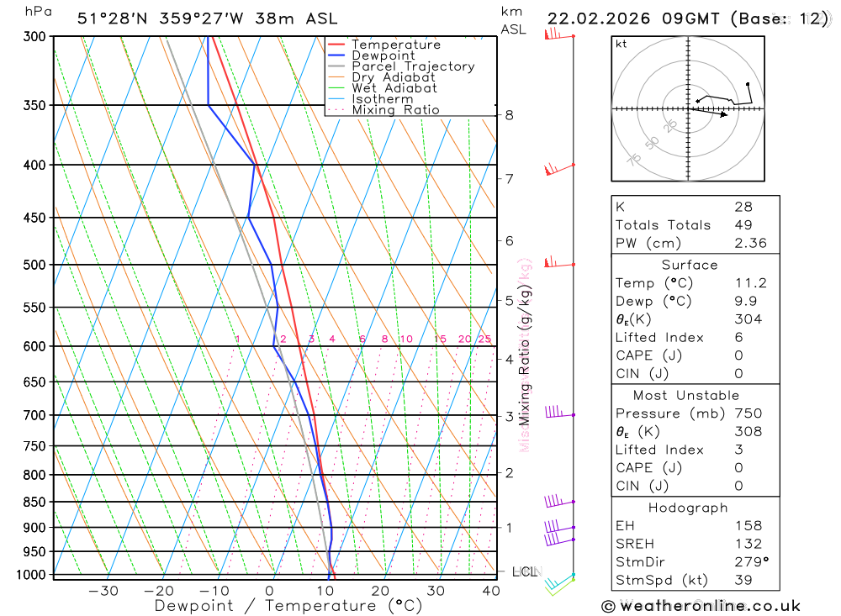Click the Most Unstable theta-E value 308
The width and height of the screenshot is (841, 616).
pos(748,432)
